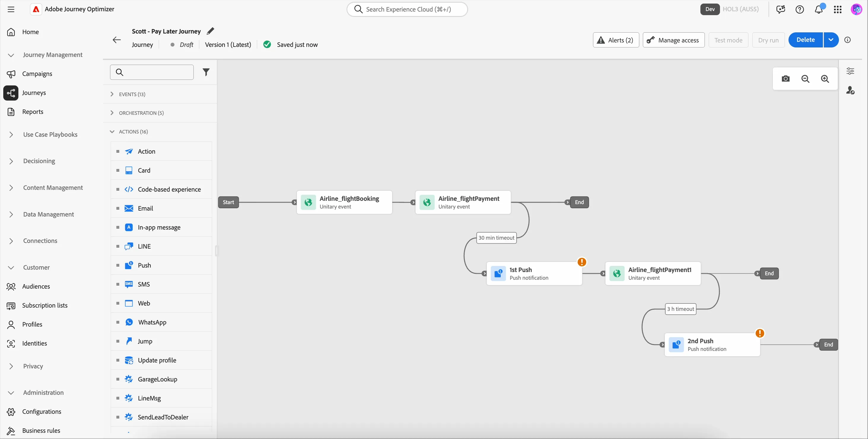Open the profile caps icon on right rail

(x=850, y=90)
